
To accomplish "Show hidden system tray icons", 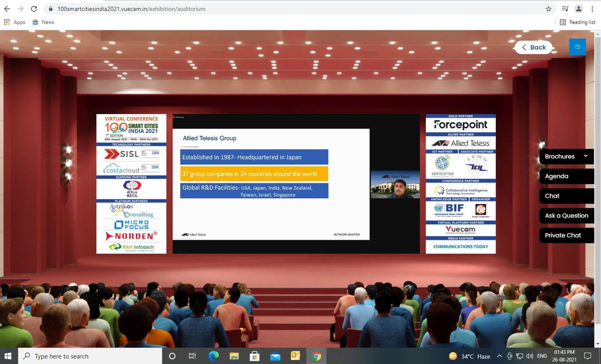I will (499, 356).
